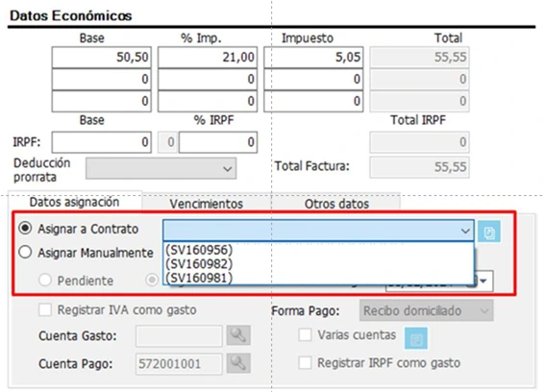The height and width of the screenshot is (392, 545).
Task: Click the first Base field showing 50,50
Action: tap(102, 57)
